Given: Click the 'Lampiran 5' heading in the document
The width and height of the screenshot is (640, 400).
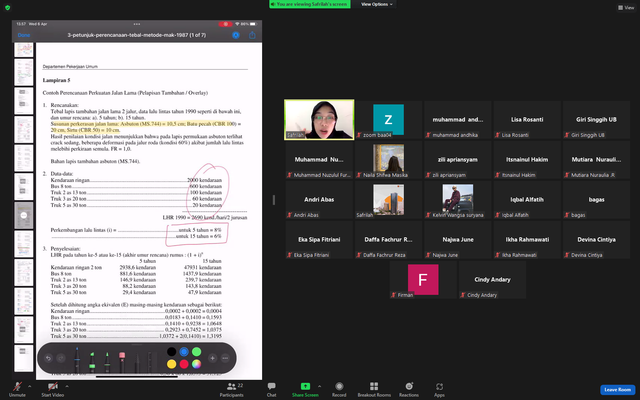Looking at the screenshot, I should point(56,80).
